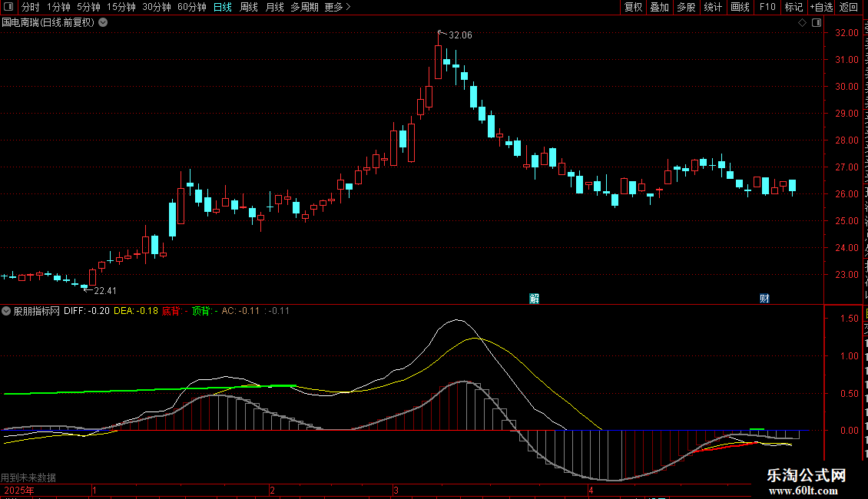This screenshot has height=499, width=868.
Task: Open F10 company information
Action: [x=767, y=7]
